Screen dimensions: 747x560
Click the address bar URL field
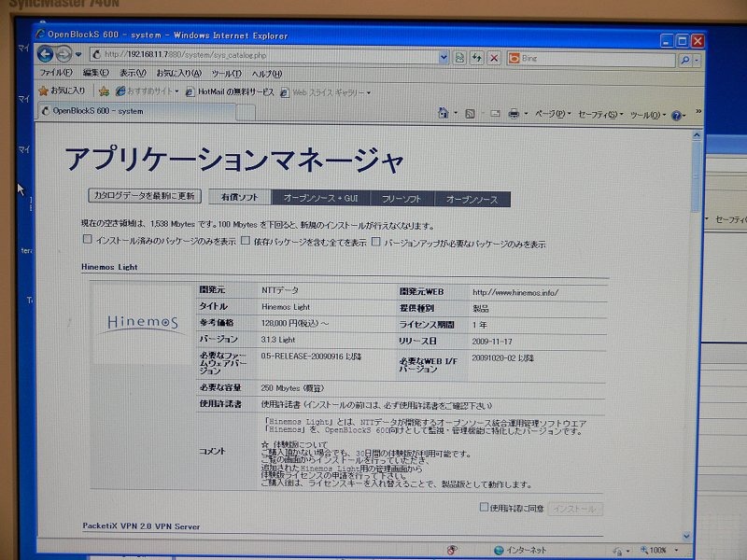tap(263, 56)
